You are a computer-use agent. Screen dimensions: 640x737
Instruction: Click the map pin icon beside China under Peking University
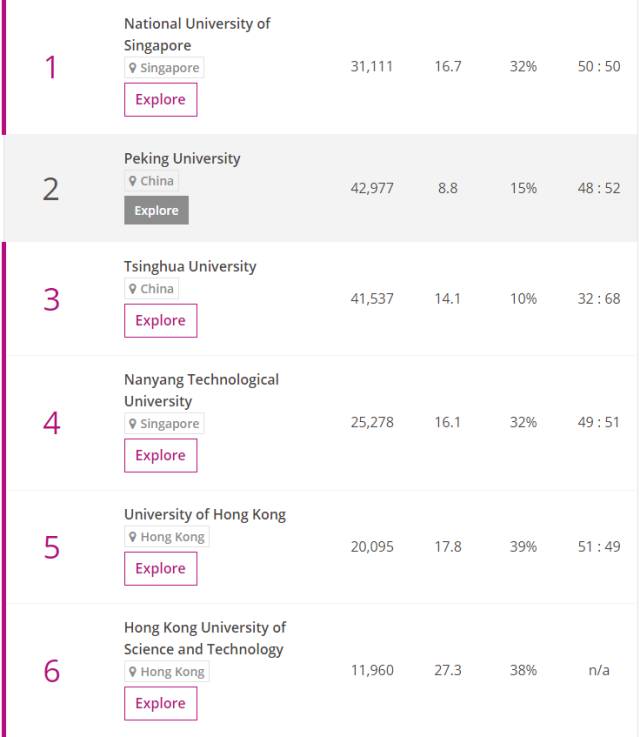[x=132, y=181]
